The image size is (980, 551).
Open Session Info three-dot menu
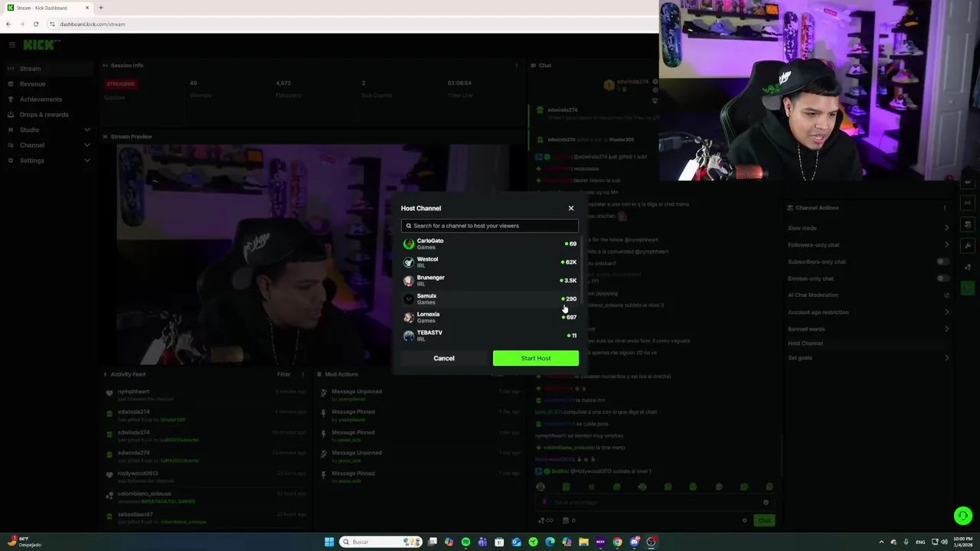tap(517, 66)
